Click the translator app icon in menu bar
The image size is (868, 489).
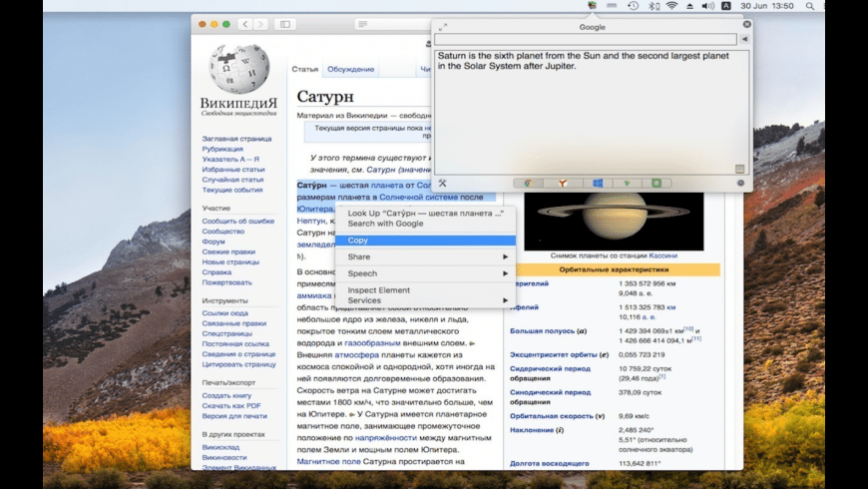click(x=593, y=6)
